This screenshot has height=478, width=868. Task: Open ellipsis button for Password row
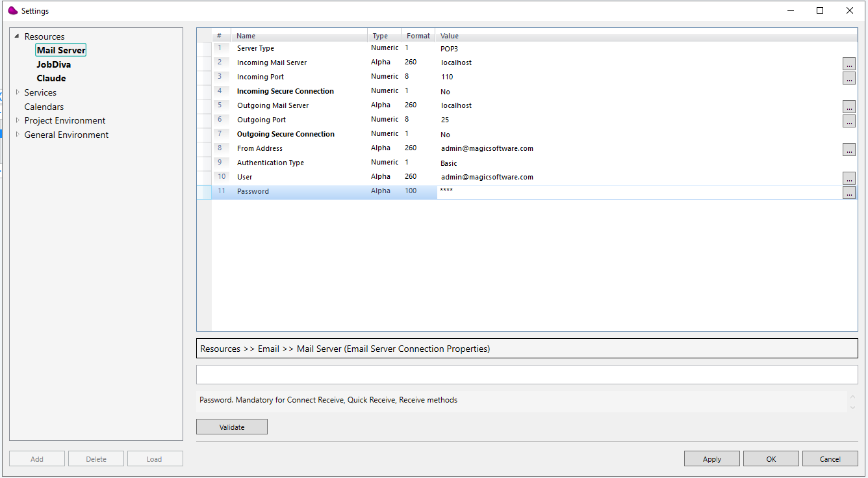(849, 192)
